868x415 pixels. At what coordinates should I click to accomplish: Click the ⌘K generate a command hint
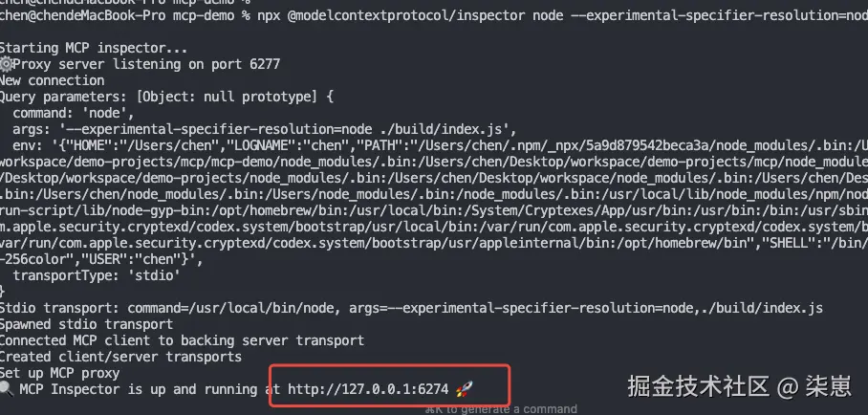501,409
